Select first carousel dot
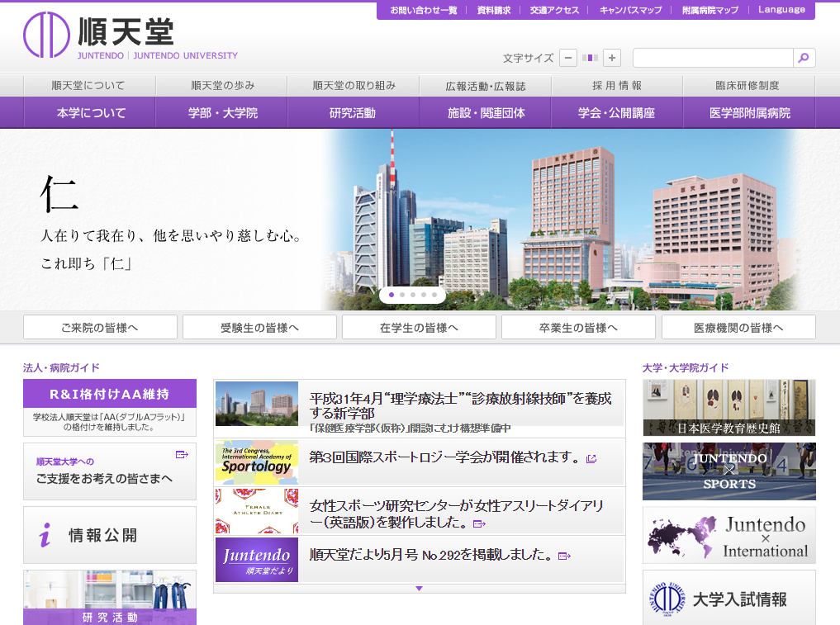The image size is (840, 625). coord(392,295)
